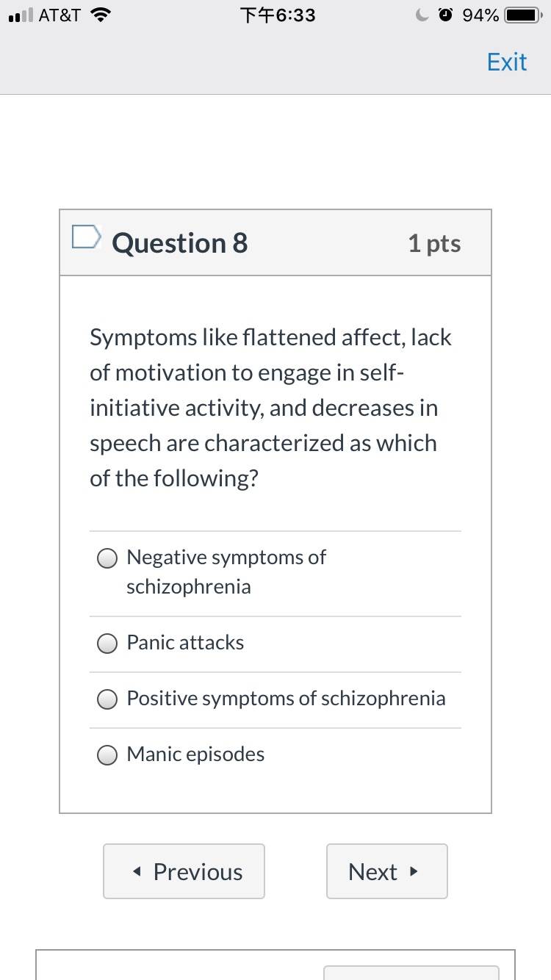Tap the 1 pts score label
551x980 pixels.
tap(434, 244)
